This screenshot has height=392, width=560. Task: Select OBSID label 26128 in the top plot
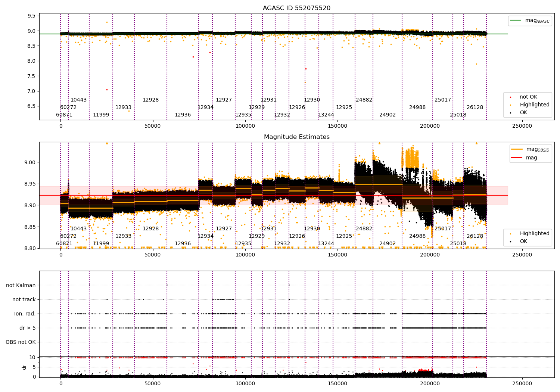point(475,108)
